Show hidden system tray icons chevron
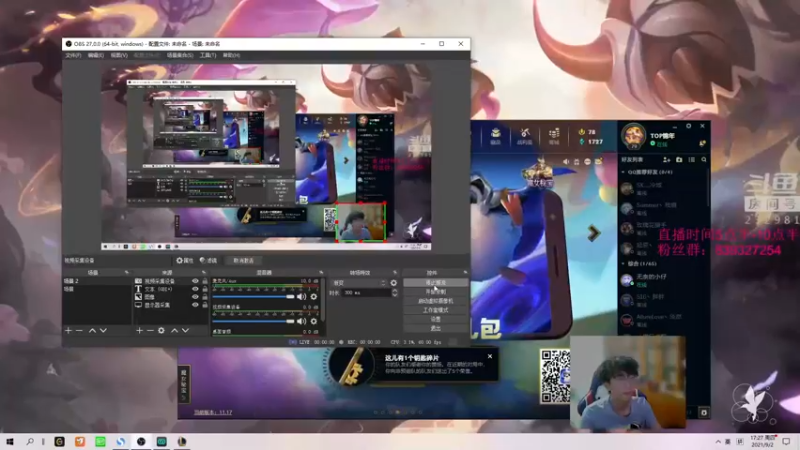Viewport: 800px width, 450px height. [718, 442]
